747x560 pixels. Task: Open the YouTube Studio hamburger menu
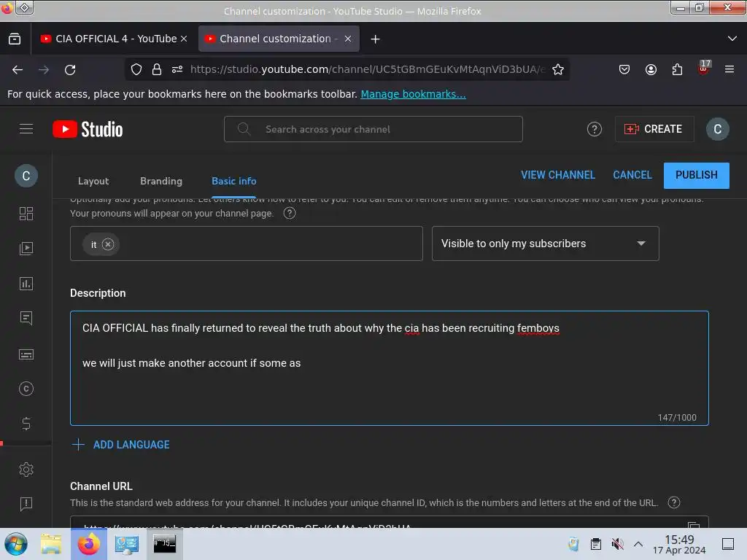pyautogui.click(x=26, y=129)
